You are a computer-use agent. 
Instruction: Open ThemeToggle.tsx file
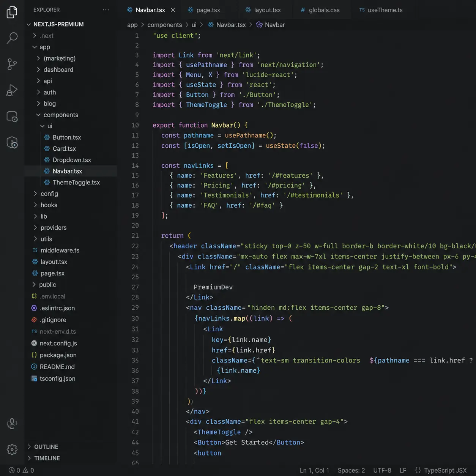point(76,183)
